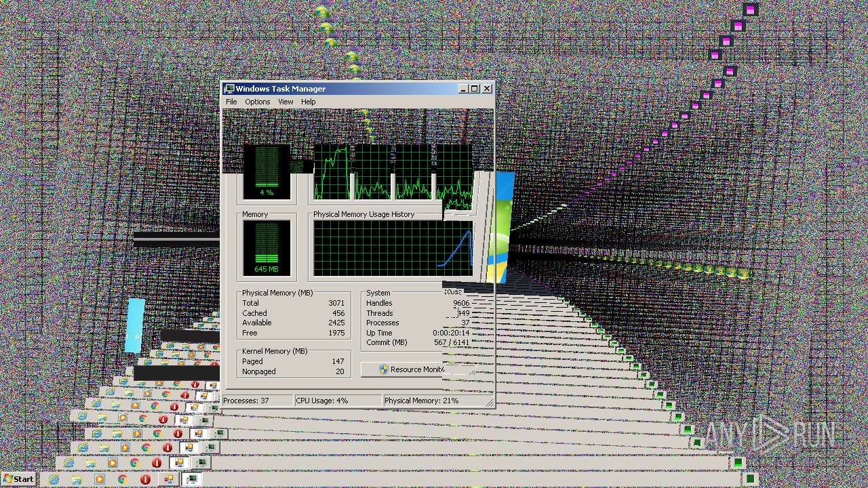Click the Resource Monitor button
The height and width of the screenshot is (488, 868).
pyautogui.click(x=403, y=369)
